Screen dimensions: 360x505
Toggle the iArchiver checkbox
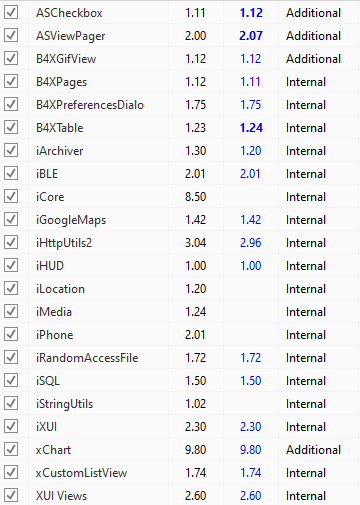11,150
